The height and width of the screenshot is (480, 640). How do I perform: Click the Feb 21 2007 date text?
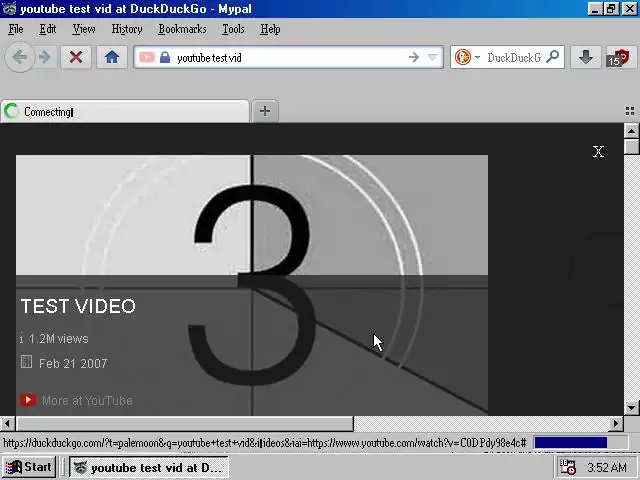[x=73, y=364]
